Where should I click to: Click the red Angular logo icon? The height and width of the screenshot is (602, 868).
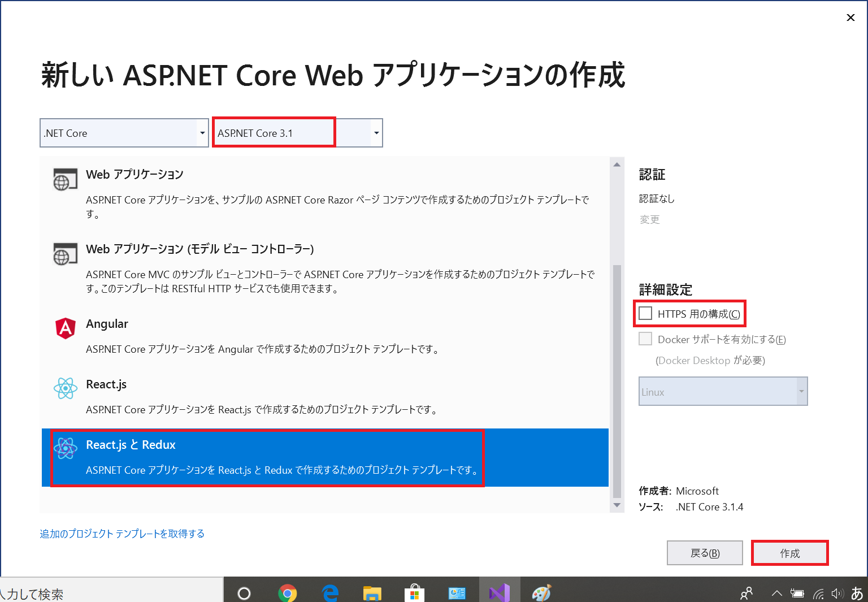66,328
